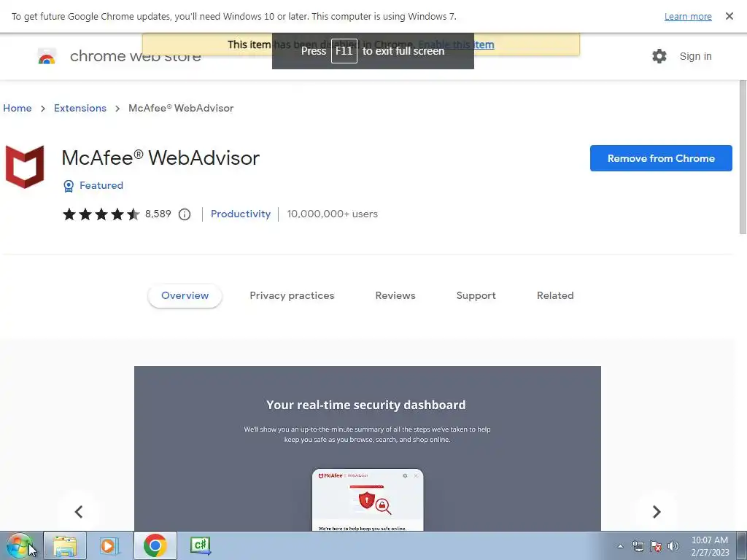Click the network status tray icon
Screen dimensions: 747x560
point(638,546)
